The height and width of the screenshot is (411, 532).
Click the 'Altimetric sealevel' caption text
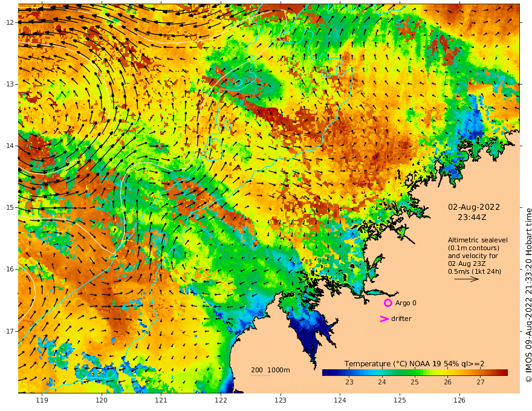[x=478, y=240]
